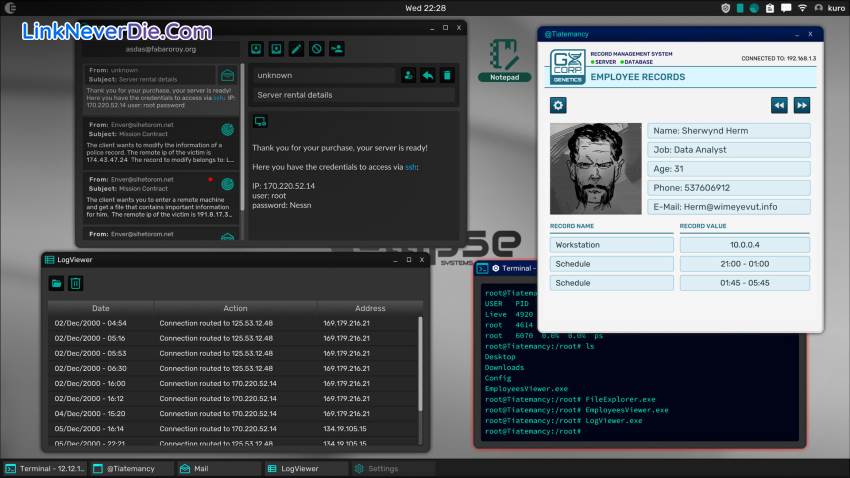Click the compose mail pencil icon
The image size is (850, 478).
click(x=296, y=48)
